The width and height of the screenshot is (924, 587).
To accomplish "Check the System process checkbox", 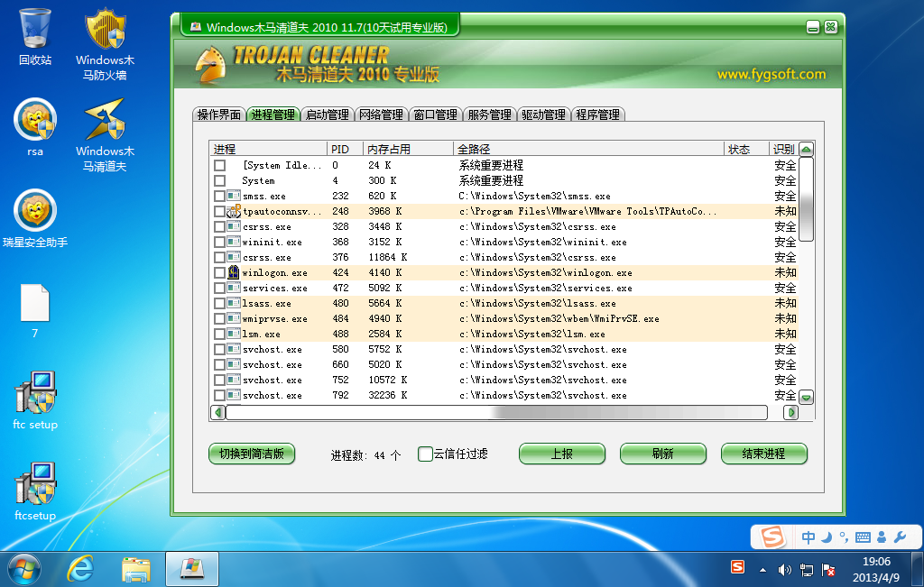I will [220, 180].
